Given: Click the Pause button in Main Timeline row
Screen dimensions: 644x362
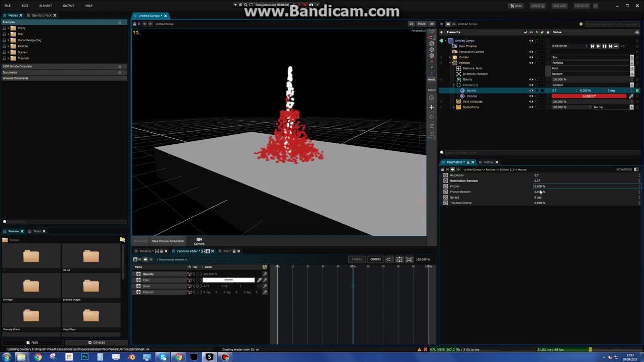Looking at the screenshot, I should tap(604, 46).
